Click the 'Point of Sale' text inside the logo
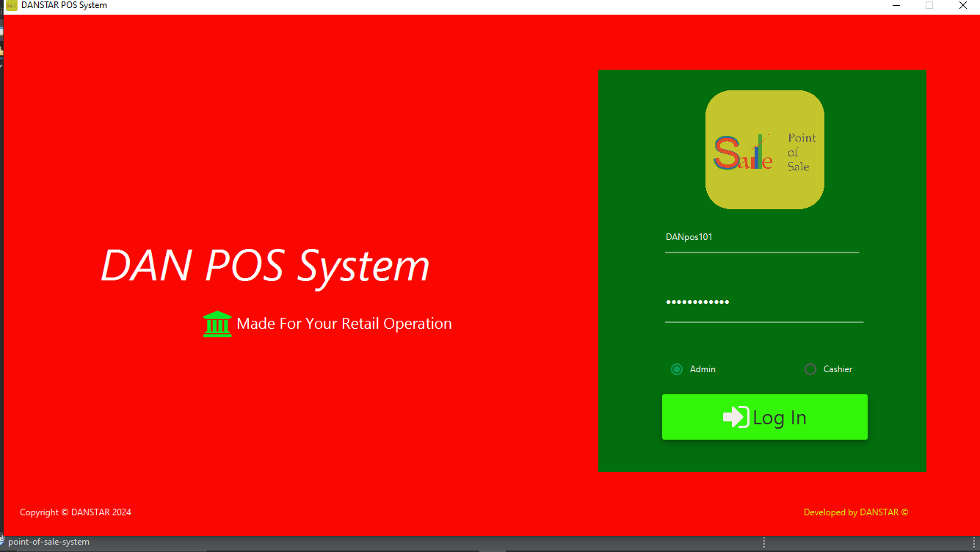This screenshot has width=980, height=552. coord(801,152)
